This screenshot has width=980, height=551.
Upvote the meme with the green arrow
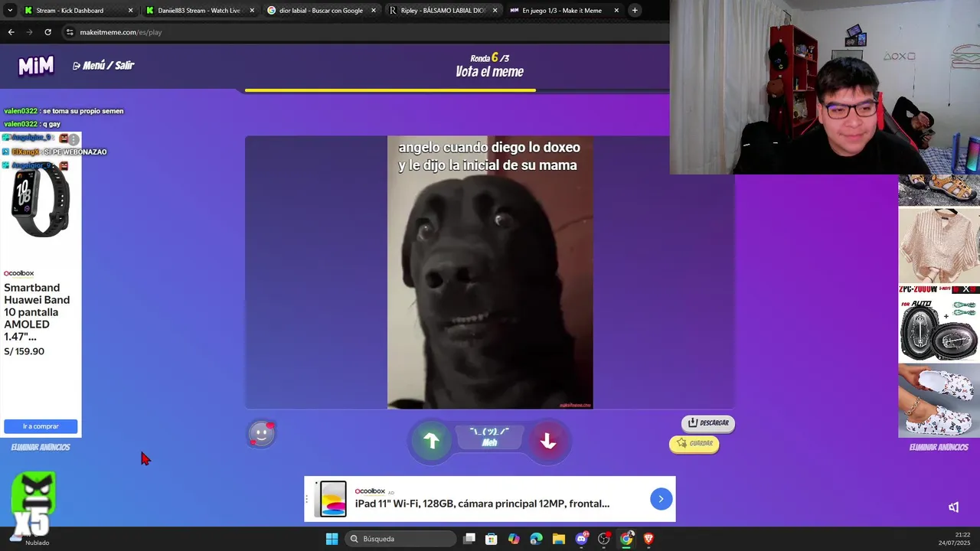tap(432, 441)
